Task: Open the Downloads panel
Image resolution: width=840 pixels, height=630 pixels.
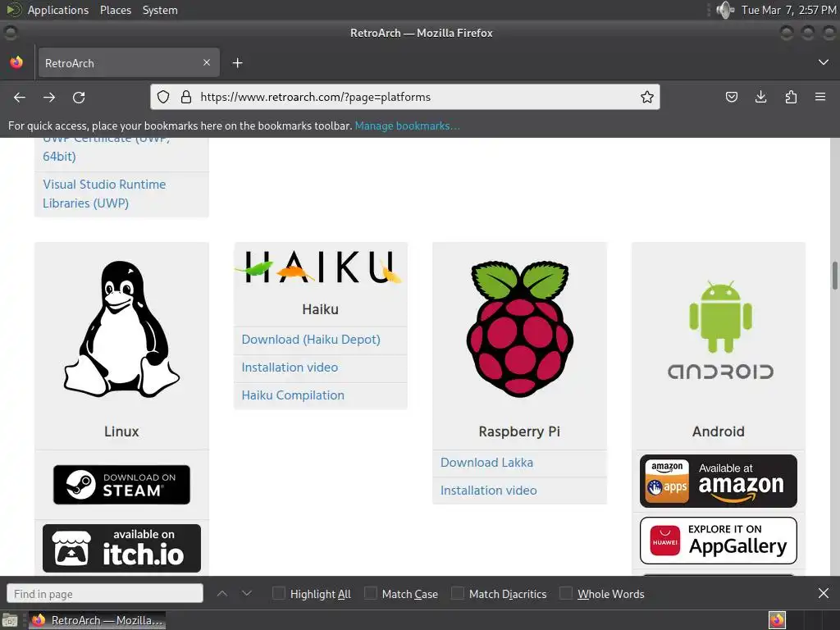Action: (760, 97)
